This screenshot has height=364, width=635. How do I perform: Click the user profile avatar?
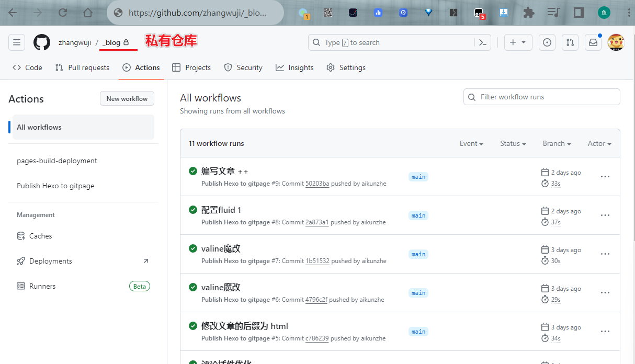click(616, 42)
